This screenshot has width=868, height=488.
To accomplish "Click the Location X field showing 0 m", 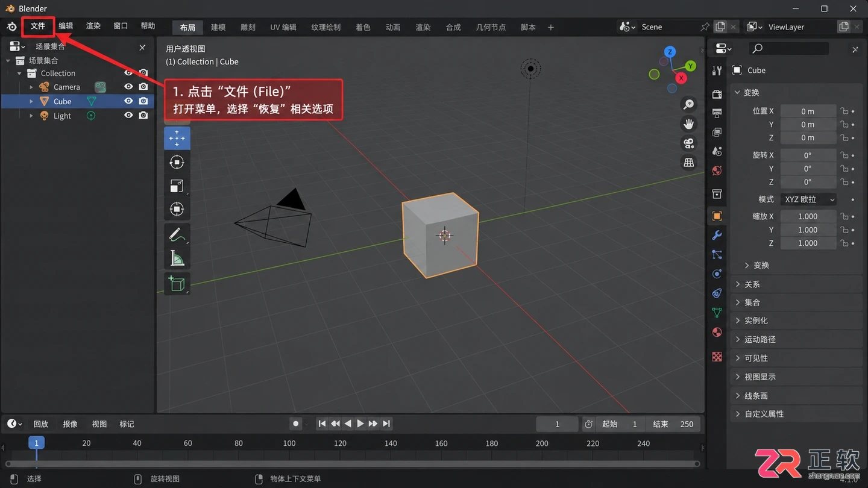I will 808,111.
